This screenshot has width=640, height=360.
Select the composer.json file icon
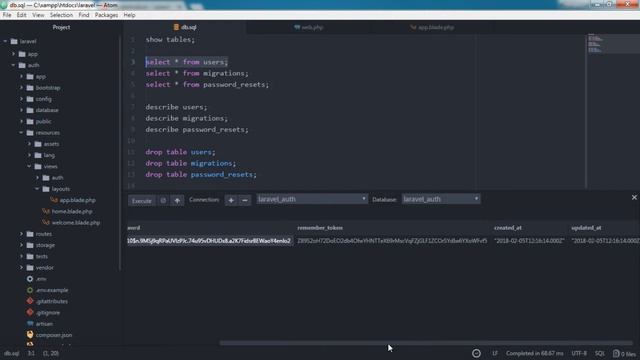click(x=30, y=335)
